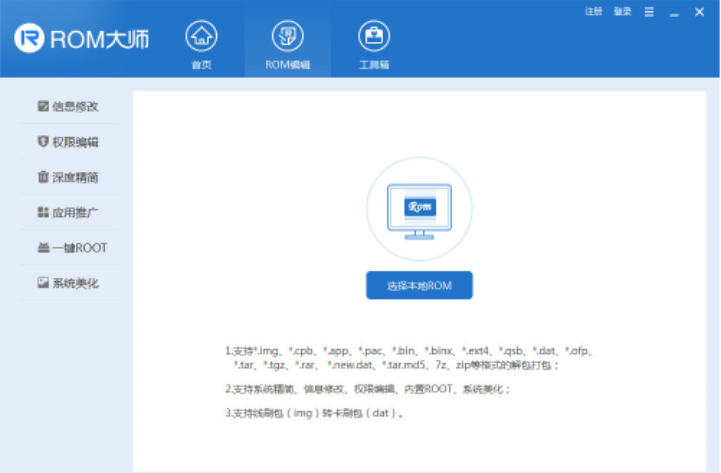
Task: Click the 2.支持系统精简 description line
Action: (x=368, y=389)
